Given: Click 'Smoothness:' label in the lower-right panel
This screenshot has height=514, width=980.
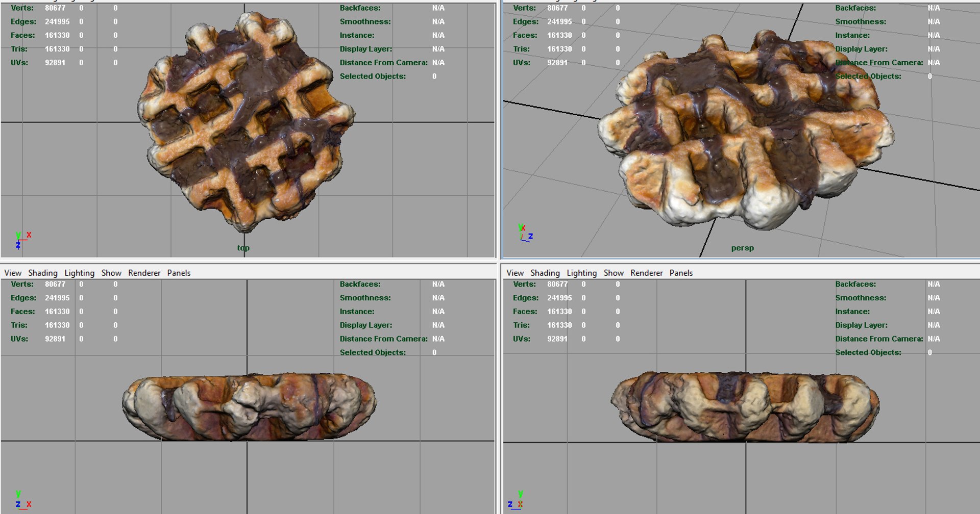Looking at the screenshot, I should tap(861, 298).
